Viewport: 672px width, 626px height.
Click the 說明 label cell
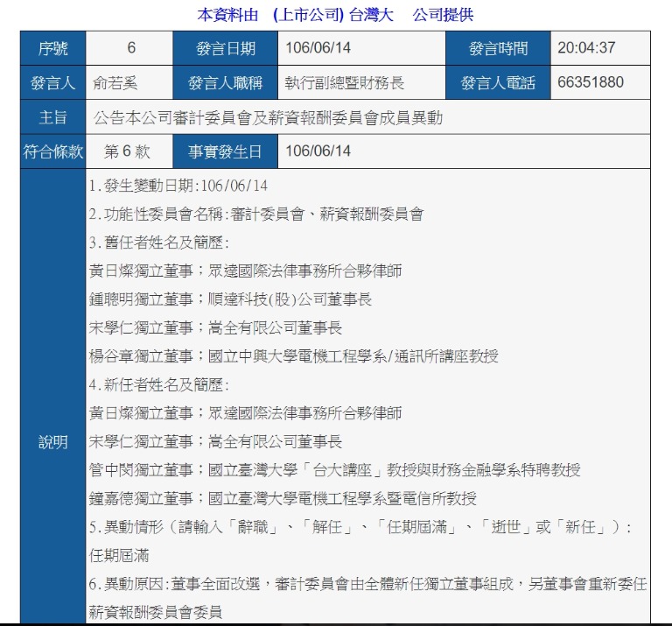point(52,442)
